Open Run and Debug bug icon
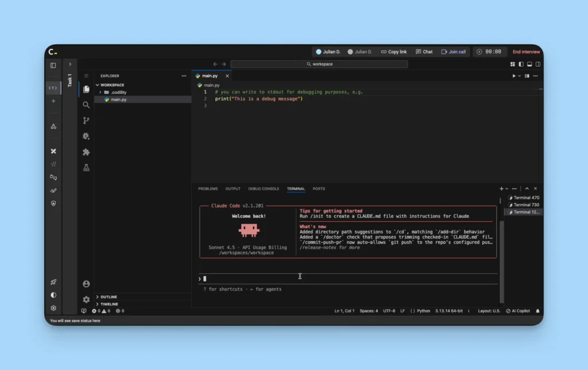Image resolution: width=588 pixels, height=370 pixels. tap(86, 136)
